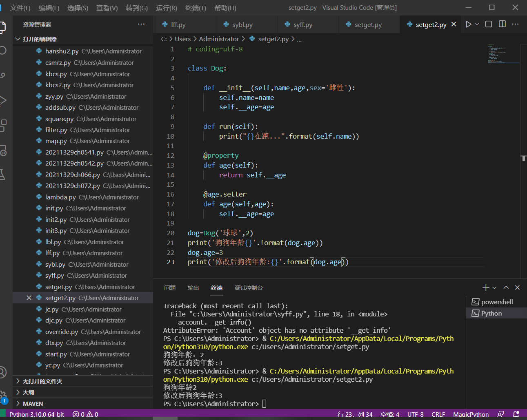Open the new terminal plus icon
This screenshot has width=527, height=420.
(x=485, y=288)
